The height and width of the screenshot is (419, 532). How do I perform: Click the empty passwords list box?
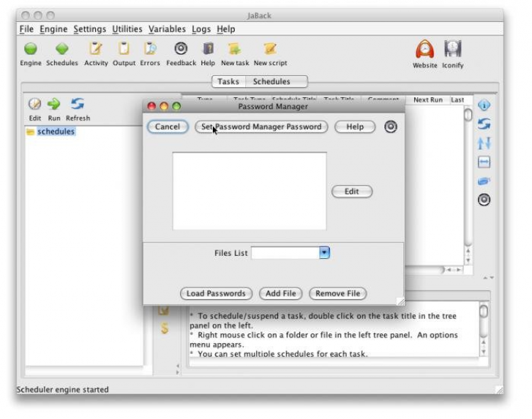pos(250,191)
